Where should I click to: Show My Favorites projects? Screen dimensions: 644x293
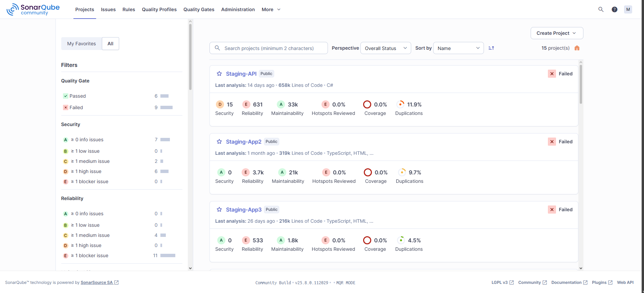(82, 44)
